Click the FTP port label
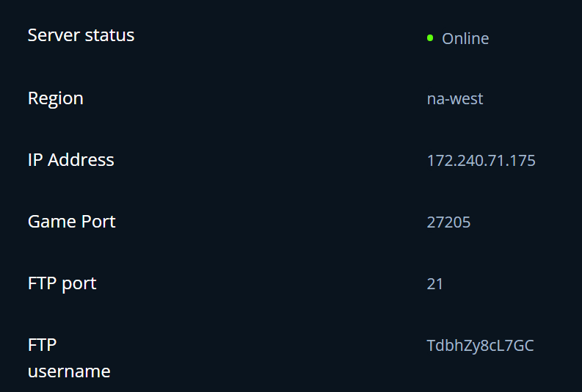The height and width of the screenshot is (392, 582). [x=62, y=283]
